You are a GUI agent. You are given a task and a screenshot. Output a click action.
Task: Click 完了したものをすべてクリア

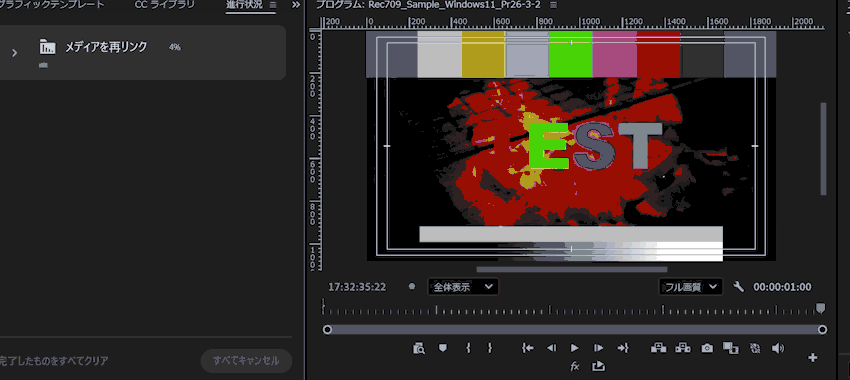click(x=53, y=360)
